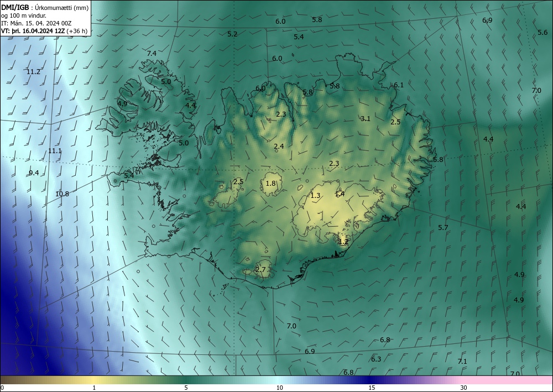Click the 5.2 value on the map
The height and width of the screenshot is (392, 553).
(x=232, y=34)
